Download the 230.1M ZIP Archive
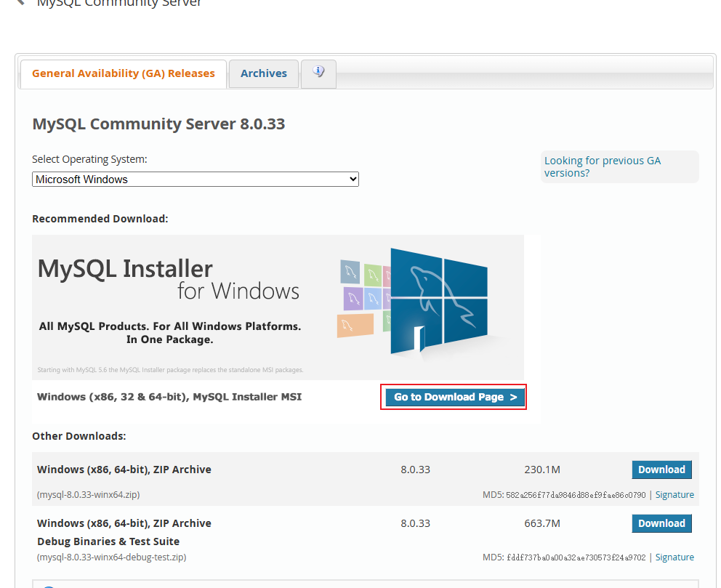Screen dimensions: 721x588 [661, 470]
